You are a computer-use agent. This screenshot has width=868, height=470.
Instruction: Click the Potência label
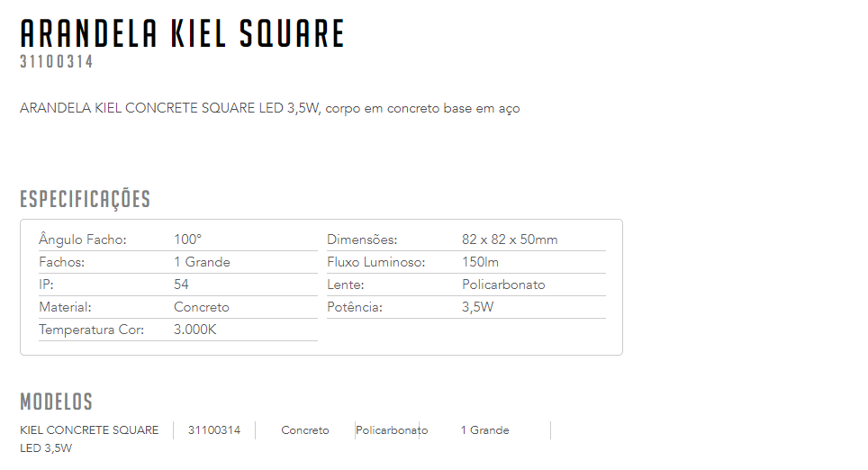[x=355, y=307]
